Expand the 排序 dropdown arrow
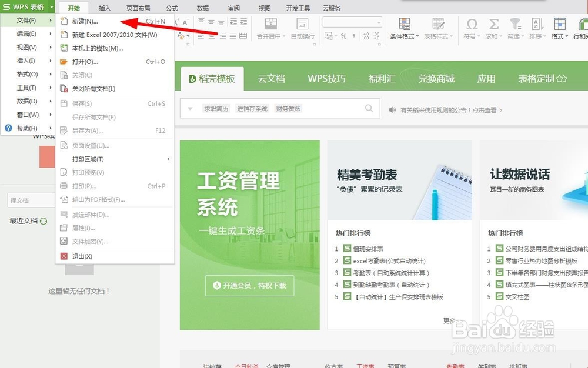Image resolution: width=588 pixels, height=368 pixels. tap(544, 36)
